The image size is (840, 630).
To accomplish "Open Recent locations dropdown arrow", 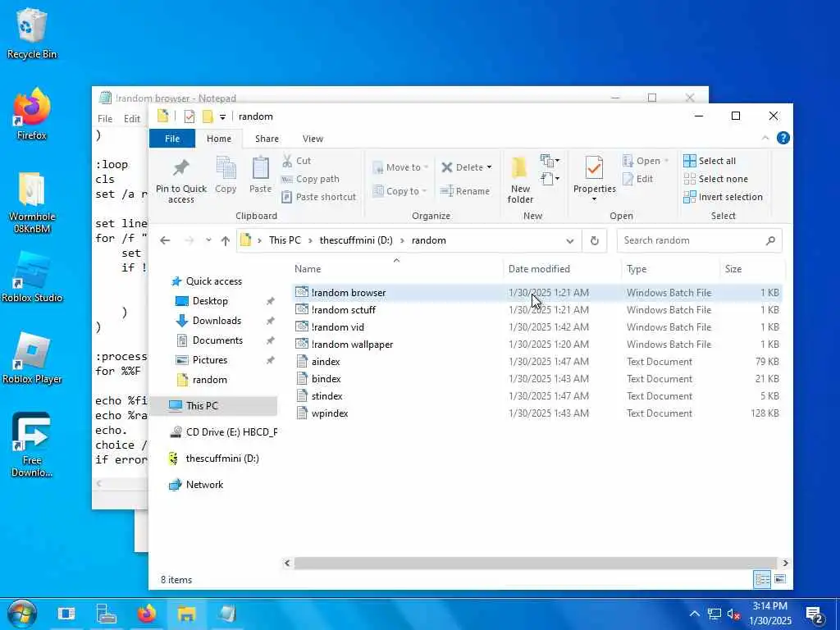I will click(x=208, y=240).
